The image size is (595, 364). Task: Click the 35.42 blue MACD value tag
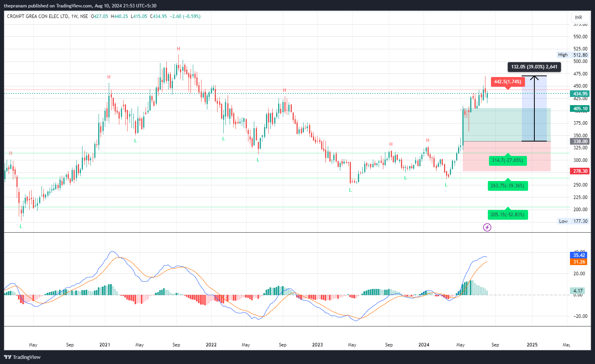point(579,255)
